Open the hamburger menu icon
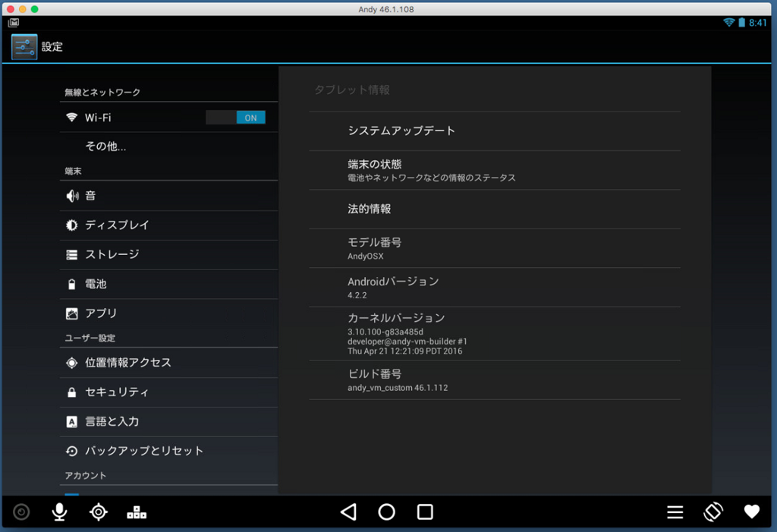Viewport: 777px width, 532px height. (x=675, y=512)
